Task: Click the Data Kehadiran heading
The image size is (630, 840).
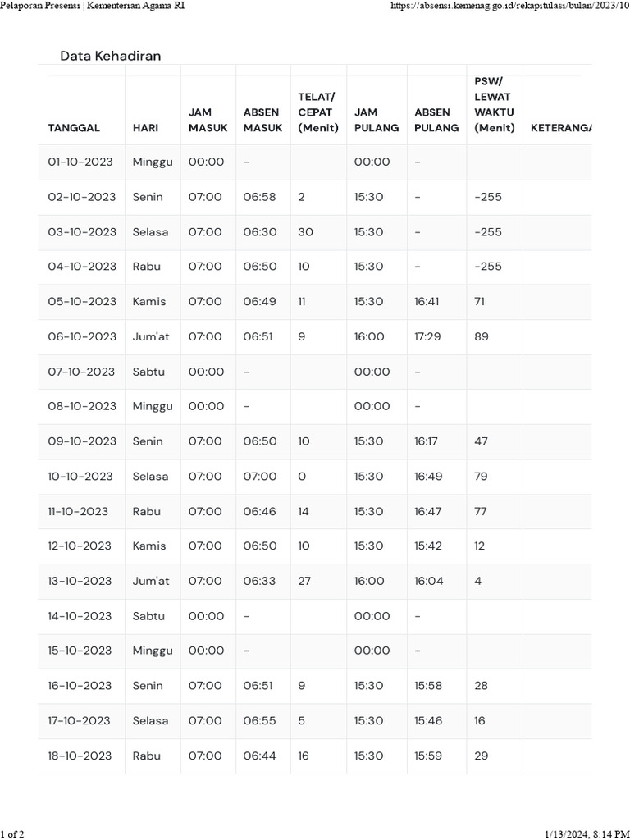Action: click(x=111, y=56)
